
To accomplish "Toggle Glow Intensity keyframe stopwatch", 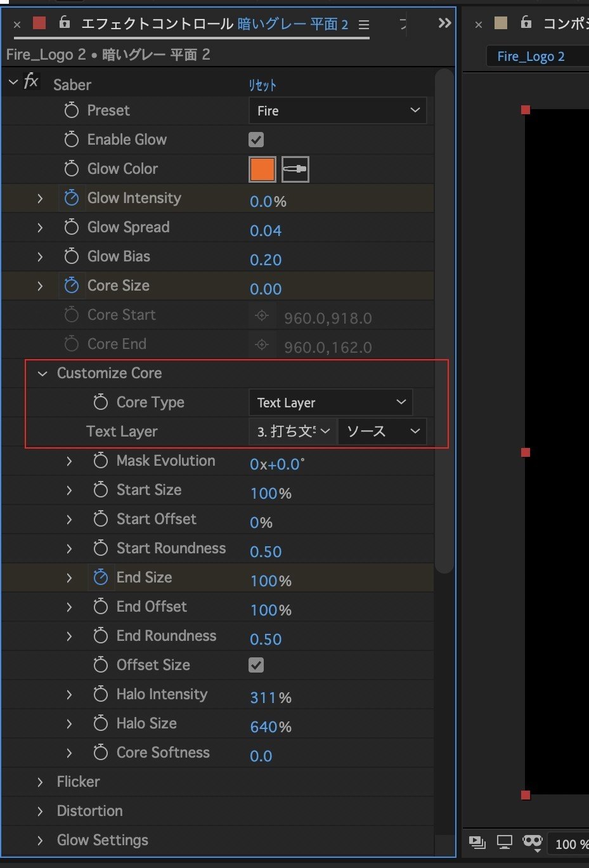I will [72, 198].
